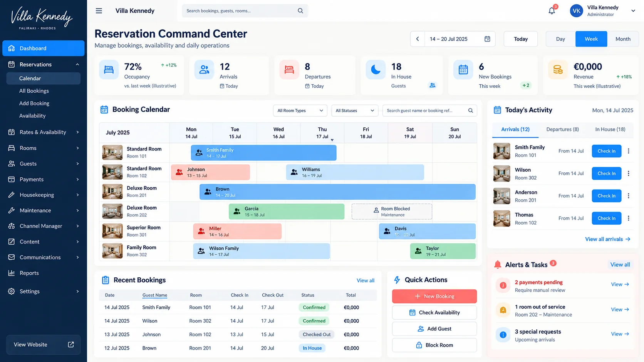This screenshot has width=644, height=362.
Task: Click the In House moon icon
Action: (376, 70)
